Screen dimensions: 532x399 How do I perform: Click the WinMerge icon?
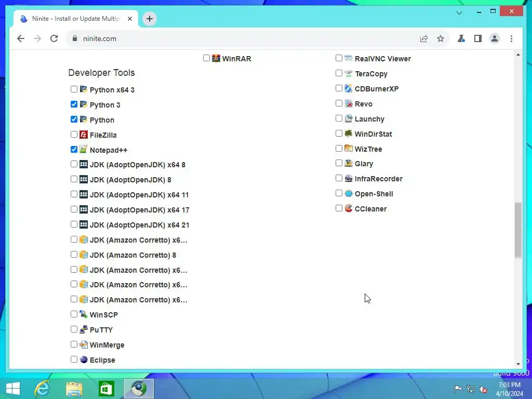point(84,344)
